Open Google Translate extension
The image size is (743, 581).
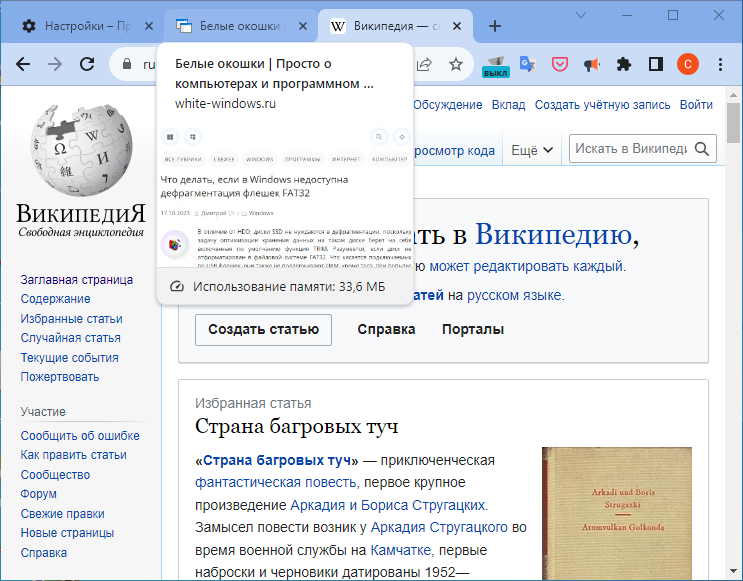(527, 64)
